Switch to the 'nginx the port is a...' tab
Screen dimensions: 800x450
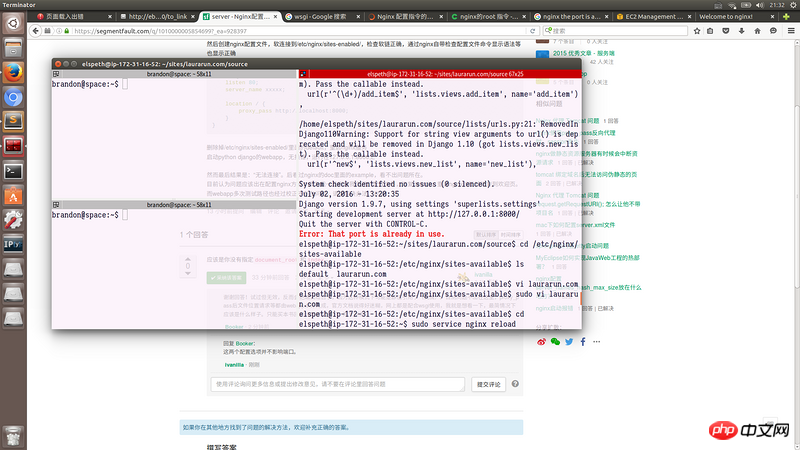pos(571,16)
